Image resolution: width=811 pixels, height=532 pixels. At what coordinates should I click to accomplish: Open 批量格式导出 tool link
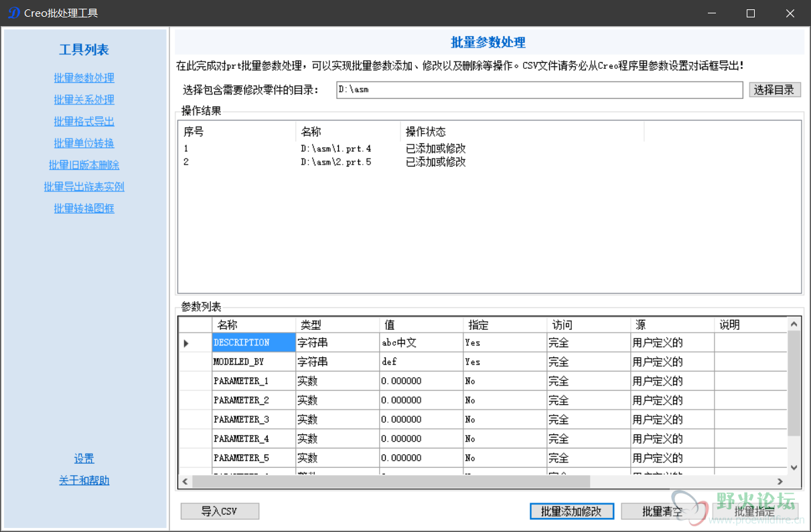click(84, 121)
